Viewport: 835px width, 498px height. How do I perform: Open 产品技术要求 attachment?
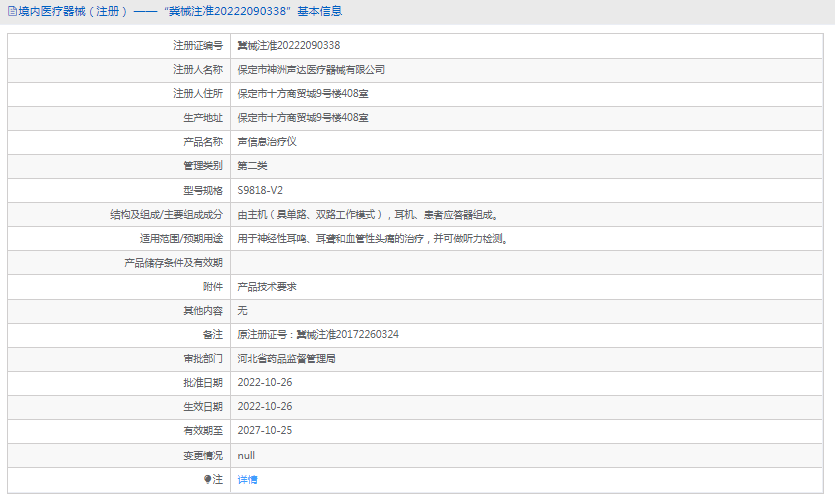coord(267,287)
